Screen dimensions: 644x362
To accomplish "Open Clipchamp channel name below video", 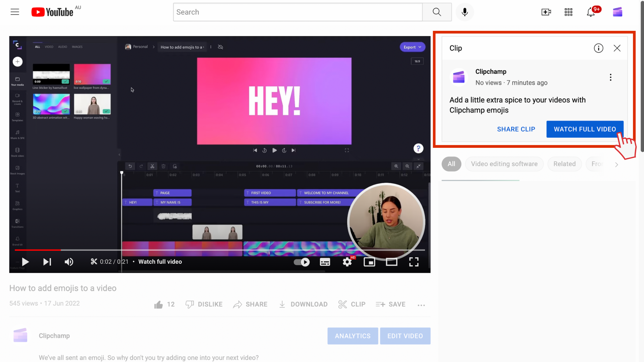I will coord(54,336).
